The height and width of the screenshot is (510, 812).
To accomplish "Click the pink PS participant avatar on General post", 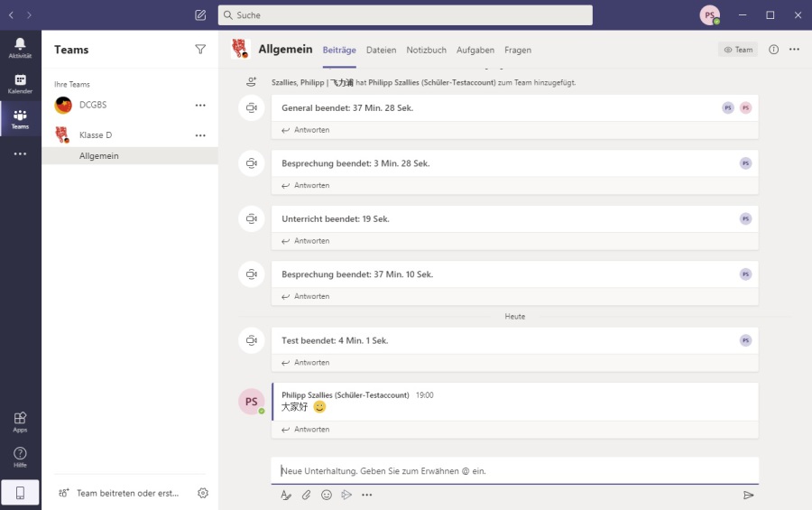I will (x=746, y=107).
